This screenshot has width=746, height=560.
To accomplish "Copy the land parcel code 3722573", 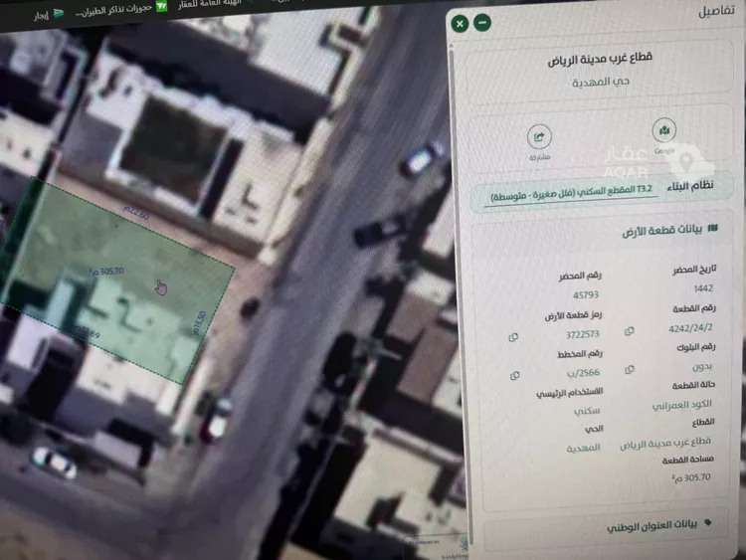I will coord(513,337).
